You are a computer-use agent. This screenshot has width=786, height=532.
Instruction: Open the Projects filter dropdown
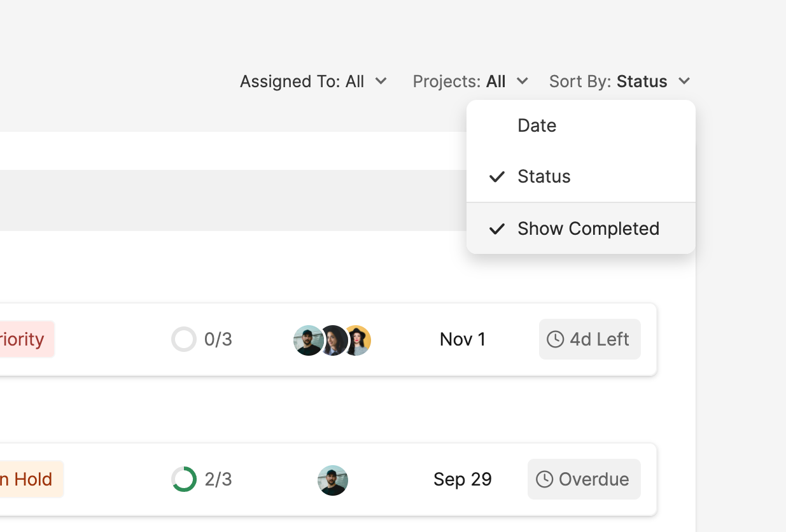point(470,81)
